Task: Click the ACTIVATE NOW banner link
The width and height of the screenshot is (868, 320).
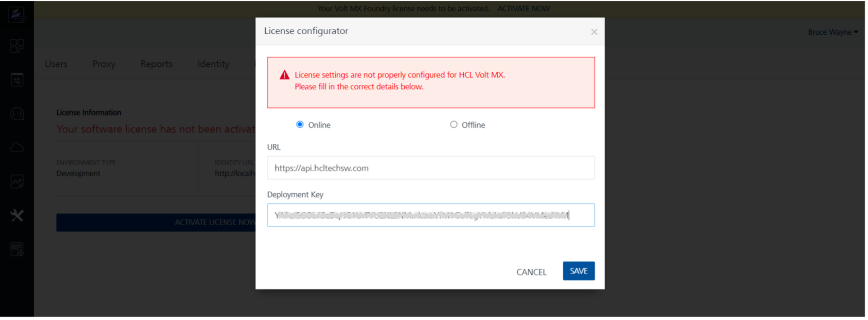Action: pos(523,9)
